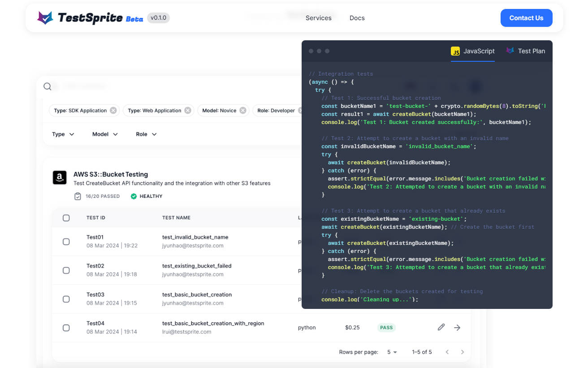
Task: Click the Contact Us button
Action: pyautogui.click(x=526, y=18)
